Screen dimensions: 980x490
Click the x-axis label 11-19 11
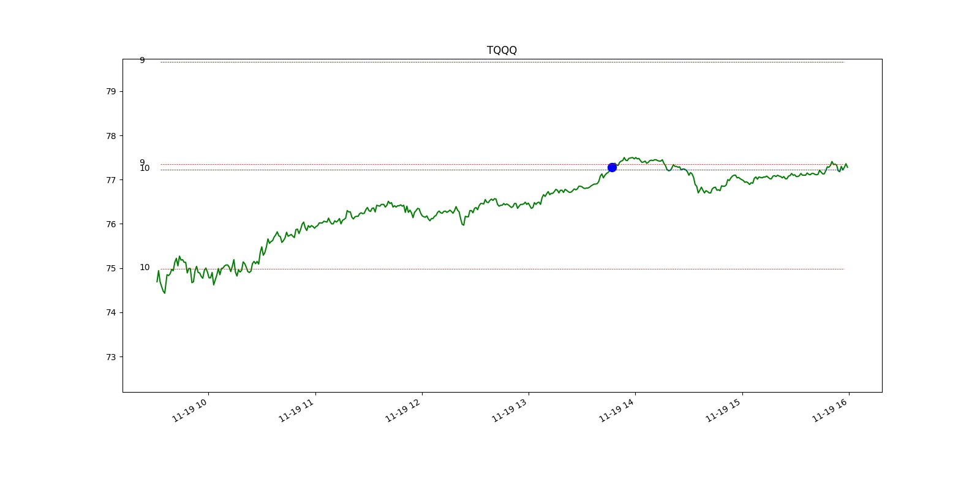(x=296, y=410)
